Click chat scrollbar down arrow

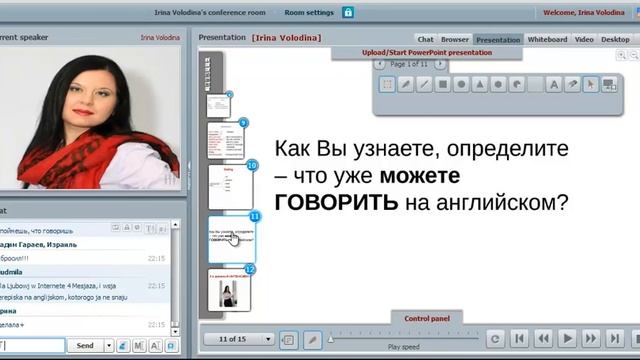tap(175, 332)
